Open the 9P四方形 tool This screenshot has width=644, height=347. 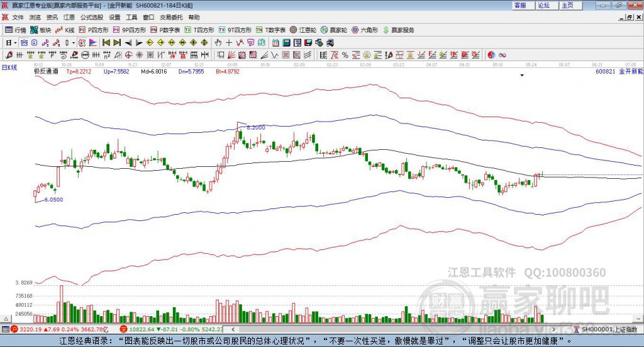coord(130,30)
